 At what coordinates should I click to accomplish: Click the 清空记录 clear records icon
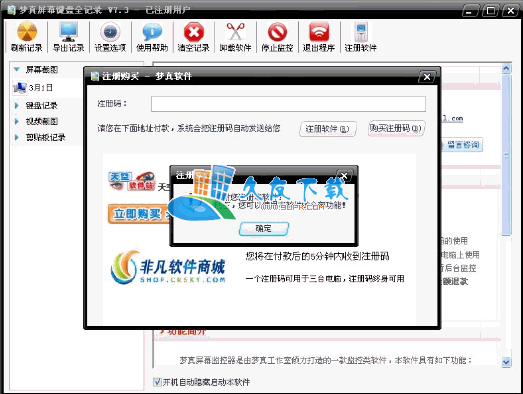[194, 37]
